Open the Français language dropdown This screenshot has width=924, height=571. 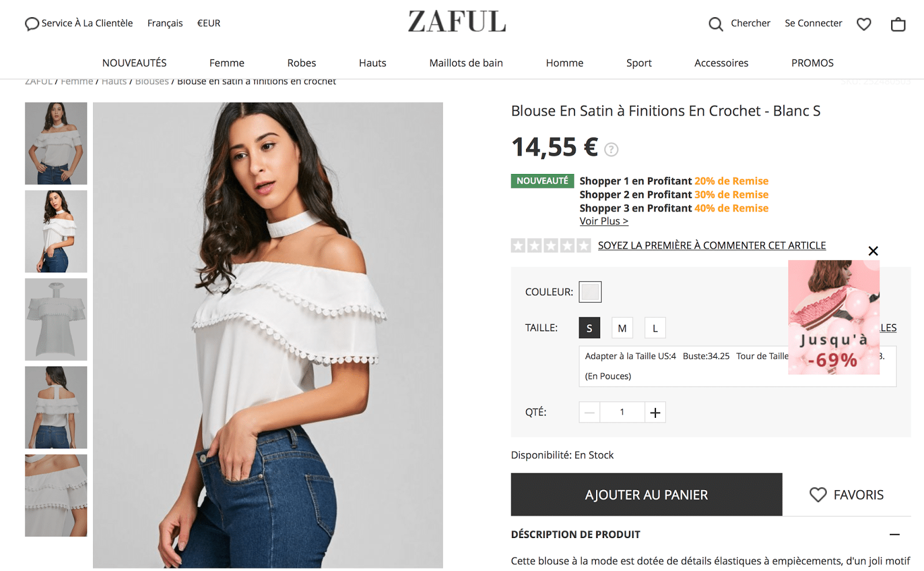point(165,23)
